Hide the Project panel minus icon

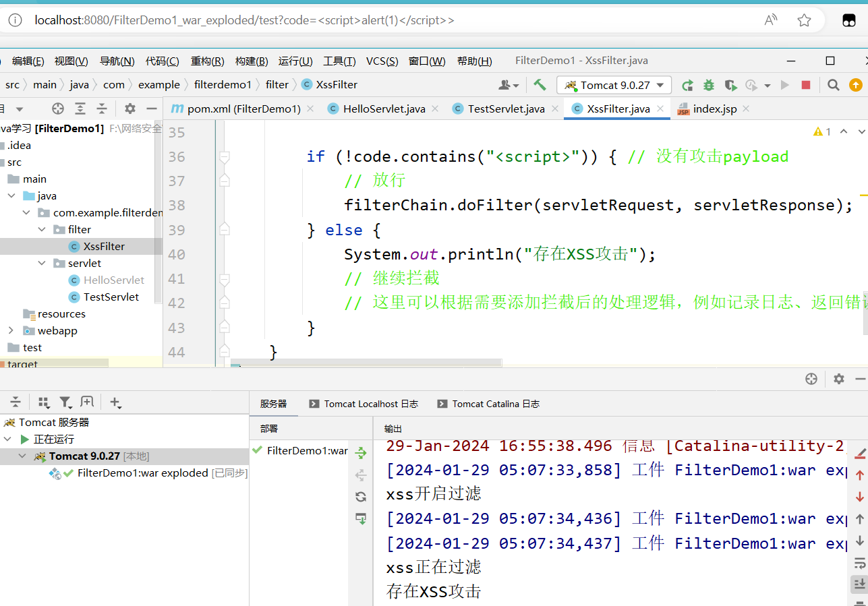point(152,109)
